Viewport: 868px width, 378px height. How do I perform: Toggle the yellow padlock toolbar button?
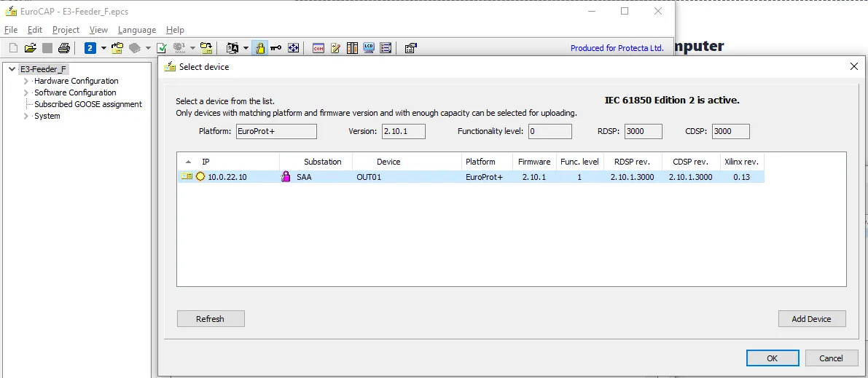(x=259, y=48)
